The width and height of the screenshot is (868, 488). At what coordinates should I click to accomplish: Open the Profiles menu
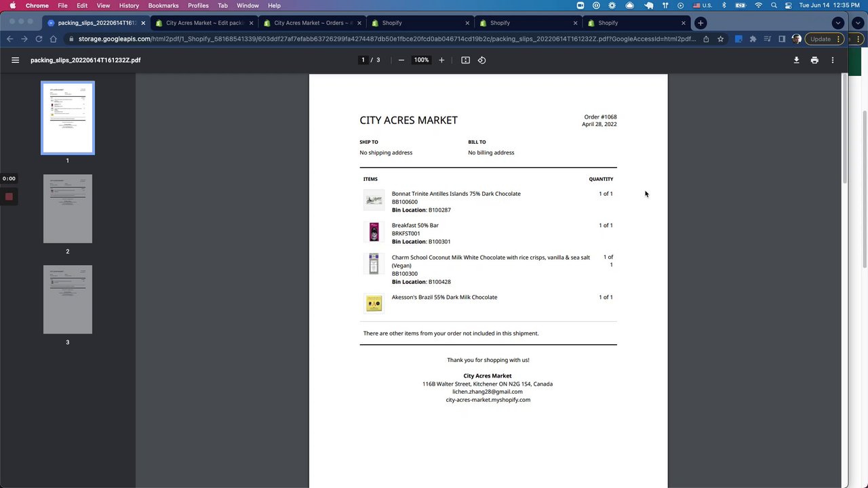click(x=198, y=5)
